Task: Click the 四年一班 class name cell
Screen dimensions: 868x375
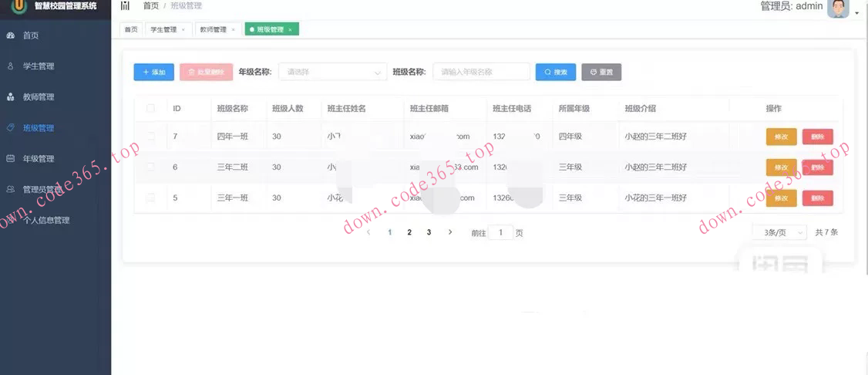Action: click(x=233, y=137)
